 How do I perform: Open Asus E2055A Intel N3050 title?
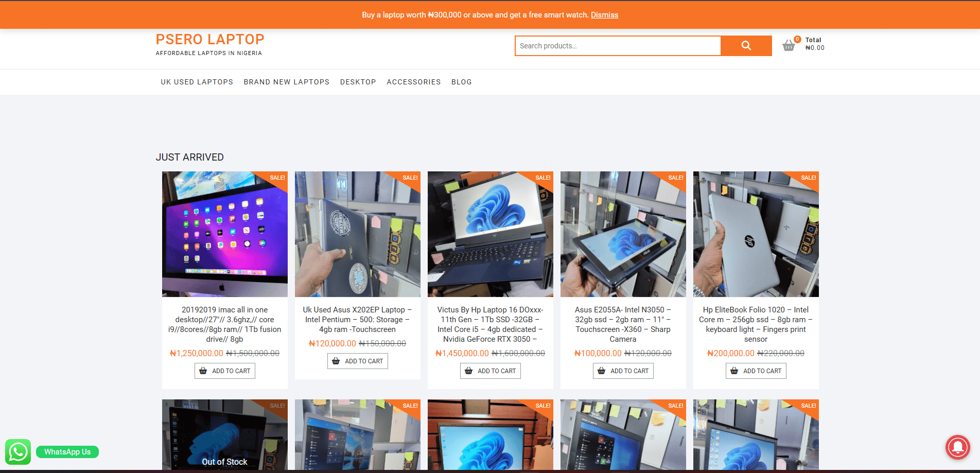tap(623, 324)
